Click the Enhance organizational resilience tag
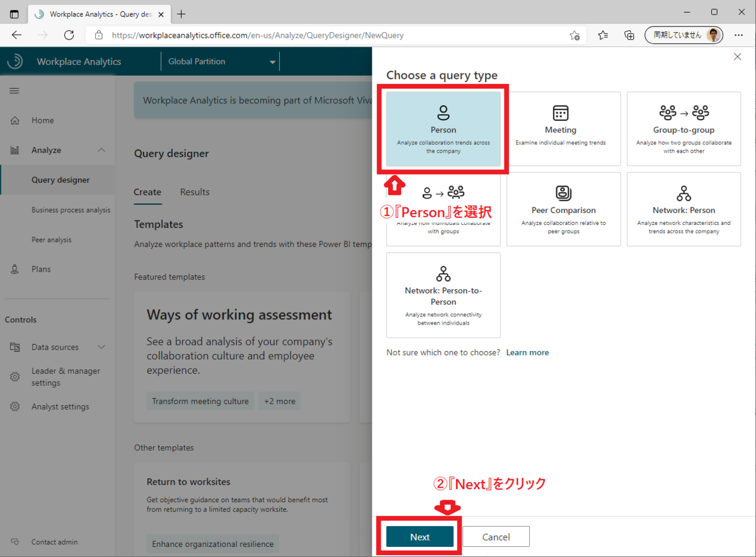Viewport: 756px width, 557px height. 213,544
